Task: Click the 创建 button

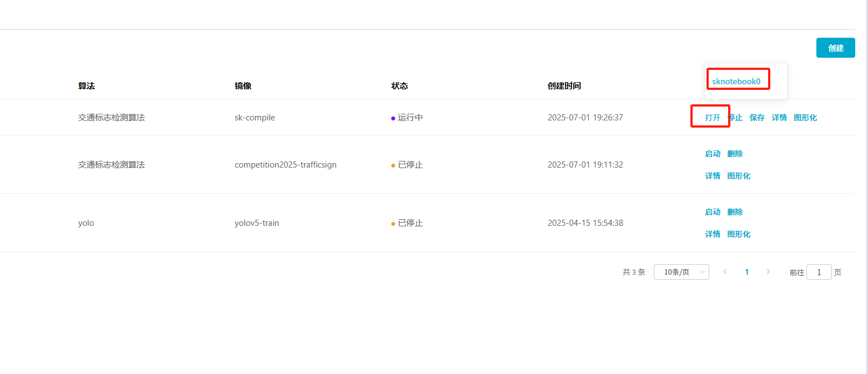Action: (835, 48)
